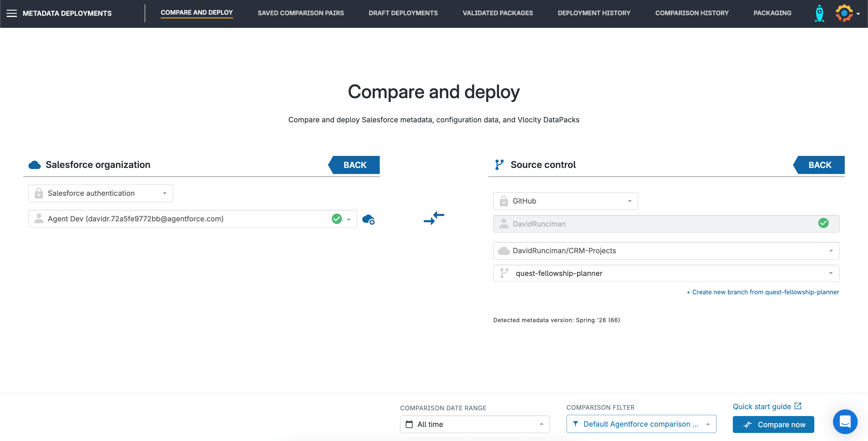Image resolution: width=868 pixels, height=441 pixels.
Task: Open the settings gear menu
Action: pos(844,13)
